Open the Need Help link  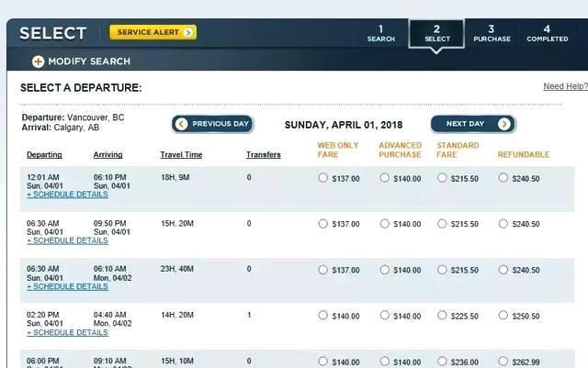click(x=566, y=86)
